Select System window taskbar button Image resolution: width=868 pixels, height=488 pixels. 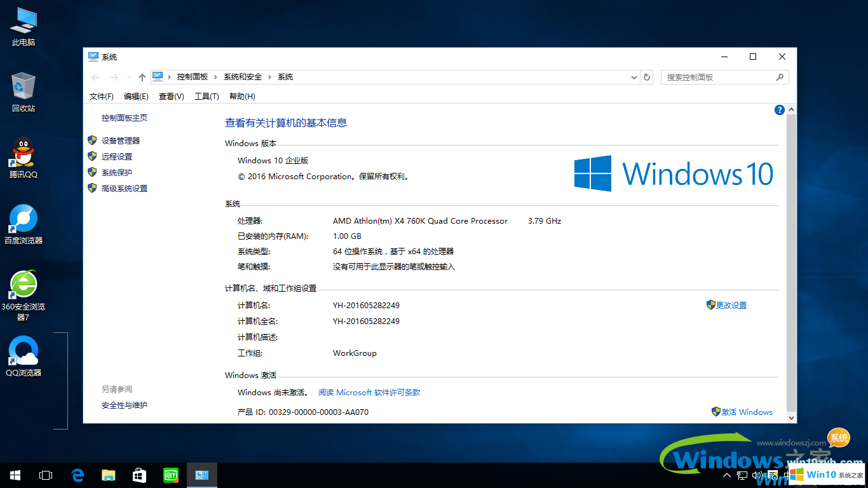202,475
